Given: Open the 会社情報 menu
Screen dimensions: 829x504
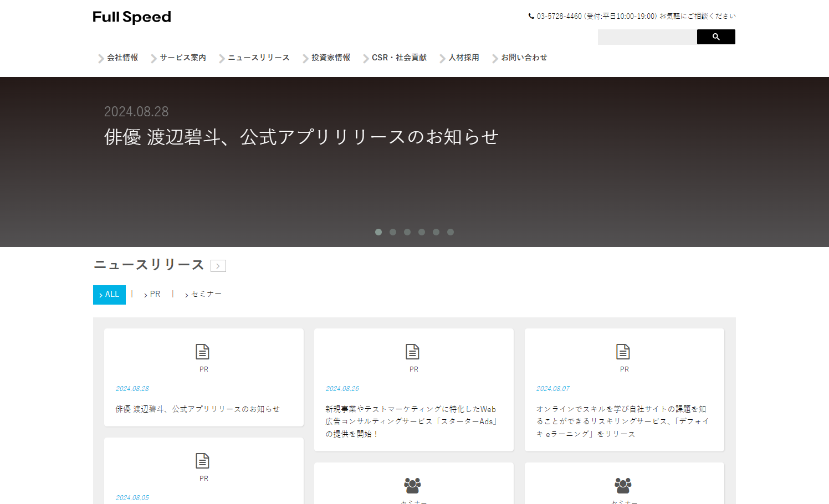Looking at the screenshot, I should [122, 58].
